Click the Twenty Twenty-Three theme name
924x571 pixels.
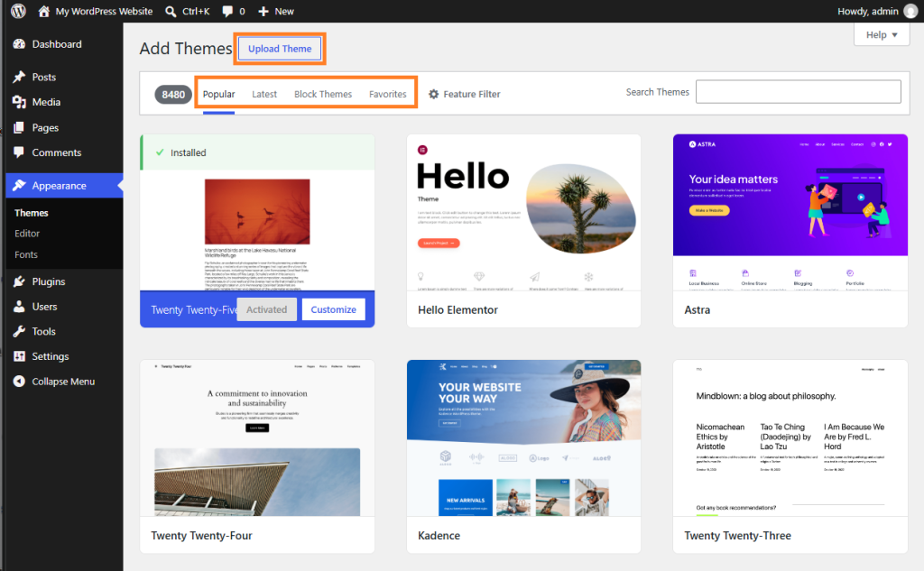pyautogui.click(x=738, y=536)
